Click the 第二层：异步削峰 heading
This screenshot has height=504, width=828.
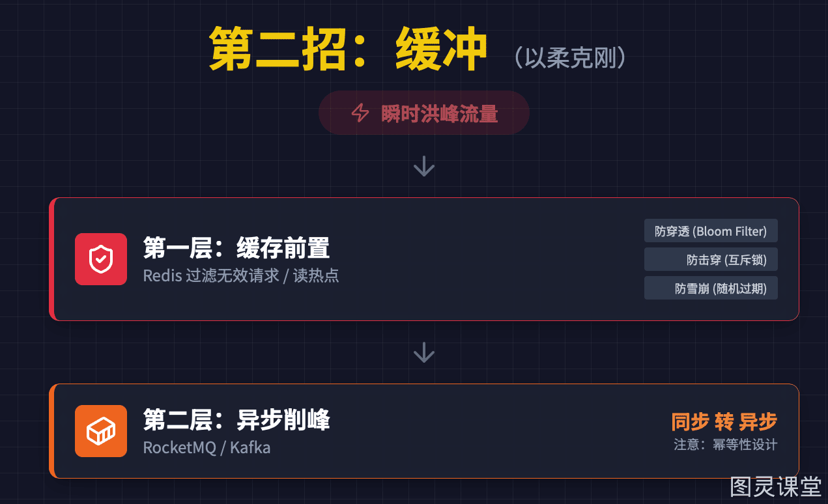pyautogui.click(x=236, y=420)
